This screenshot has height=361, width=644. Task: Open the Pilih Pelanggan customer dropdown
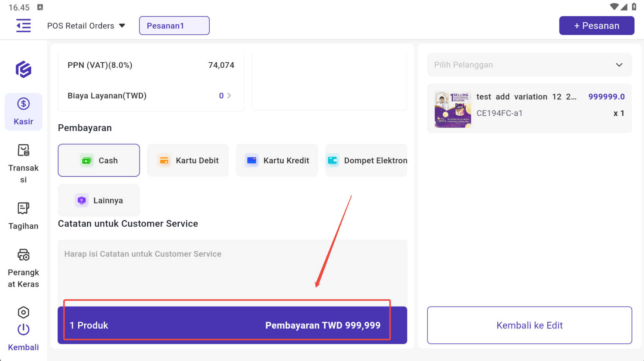click(x=529, y=65)
